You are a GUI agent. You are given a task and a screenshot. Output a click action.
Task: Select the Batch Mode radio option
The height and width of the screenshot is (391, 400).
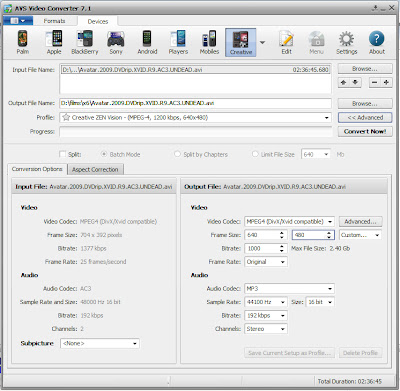(104, 154)
